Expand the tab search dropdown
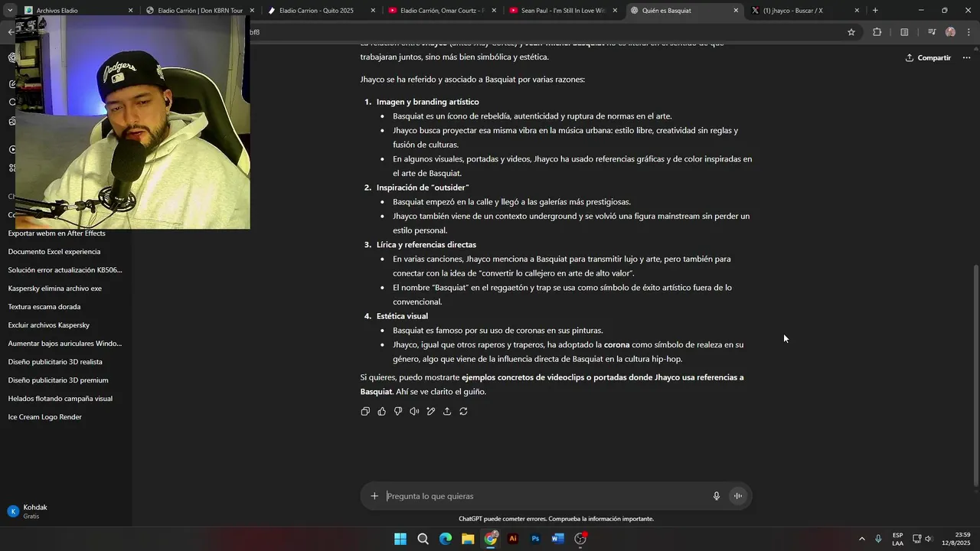This screenshot has height=551, width=980. click(x=10, y=11)
